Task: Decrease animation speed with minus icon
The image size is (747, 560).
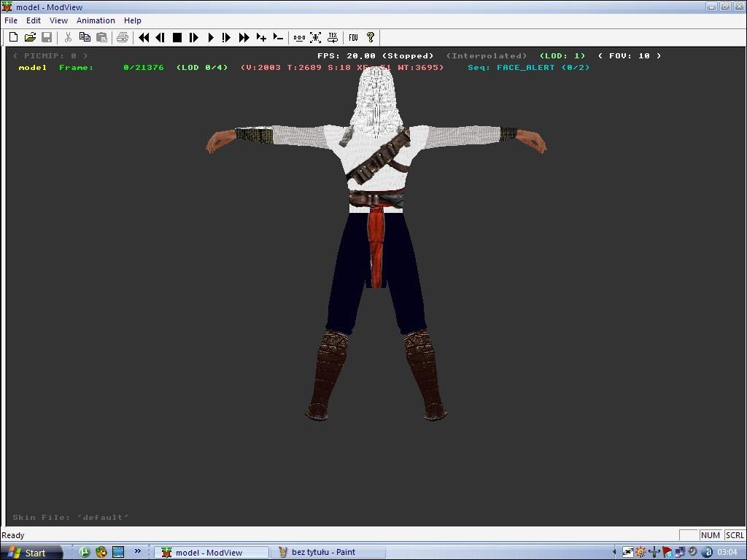Action: [278, 37]
